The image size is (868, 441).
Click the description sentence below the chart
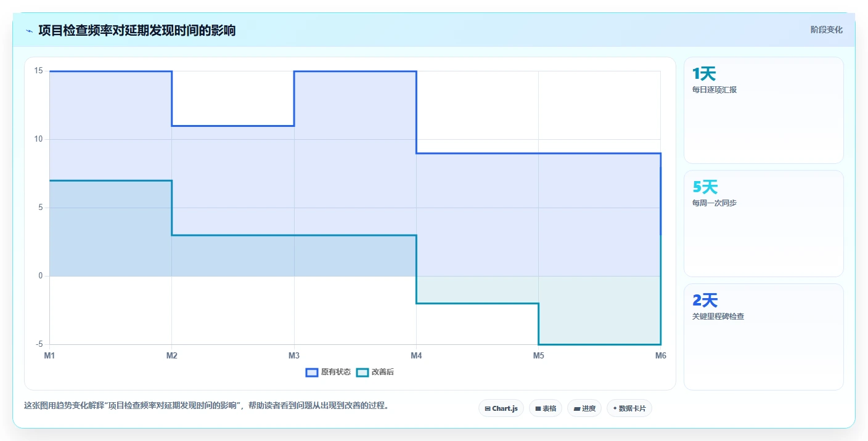point(206,405)
